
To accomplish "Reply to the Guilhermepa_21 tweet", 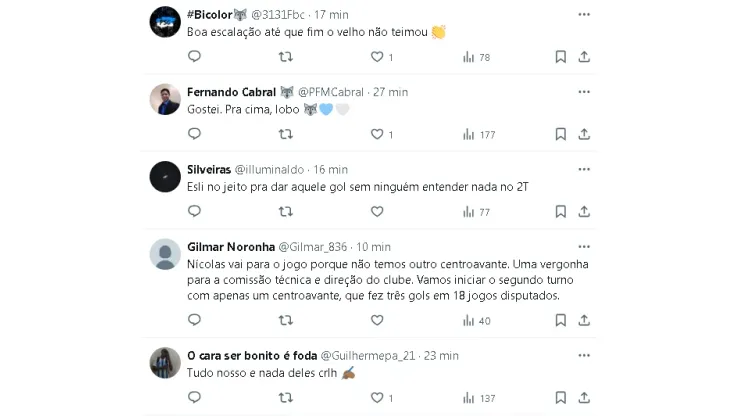I will [194, 398].
